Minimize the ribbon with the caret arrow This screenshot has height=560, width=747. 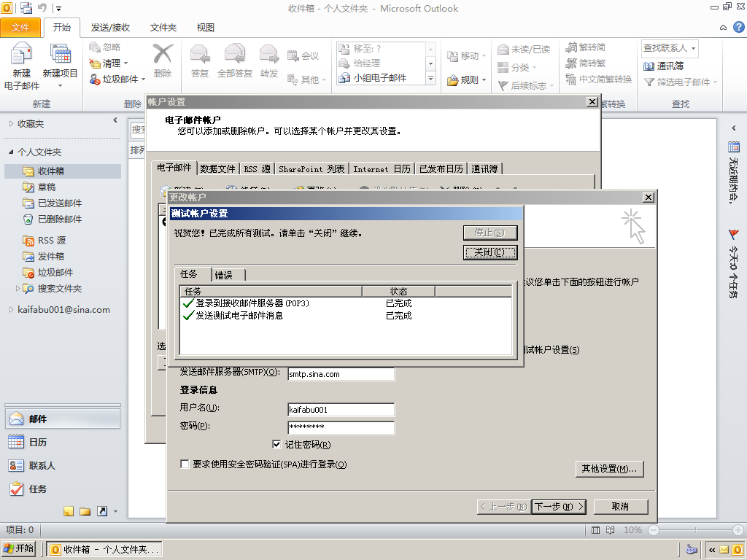click(x=723, y=28)
